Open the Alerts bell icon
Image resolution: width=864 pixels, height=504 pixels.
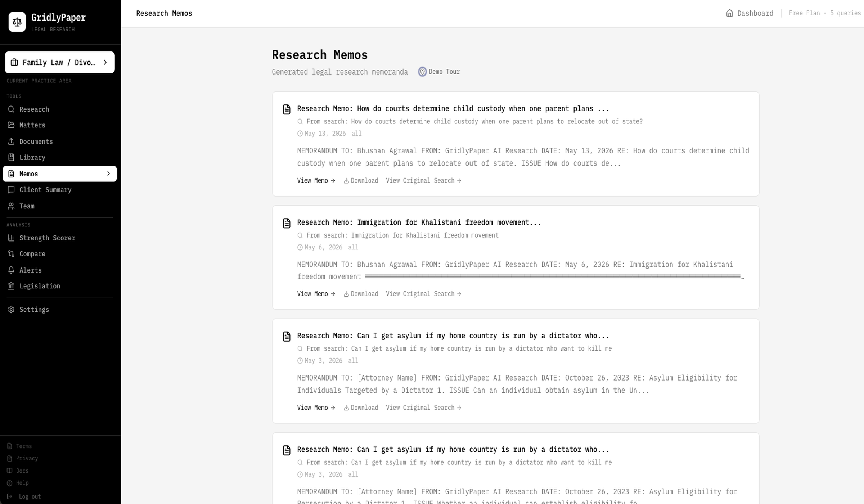11,270
